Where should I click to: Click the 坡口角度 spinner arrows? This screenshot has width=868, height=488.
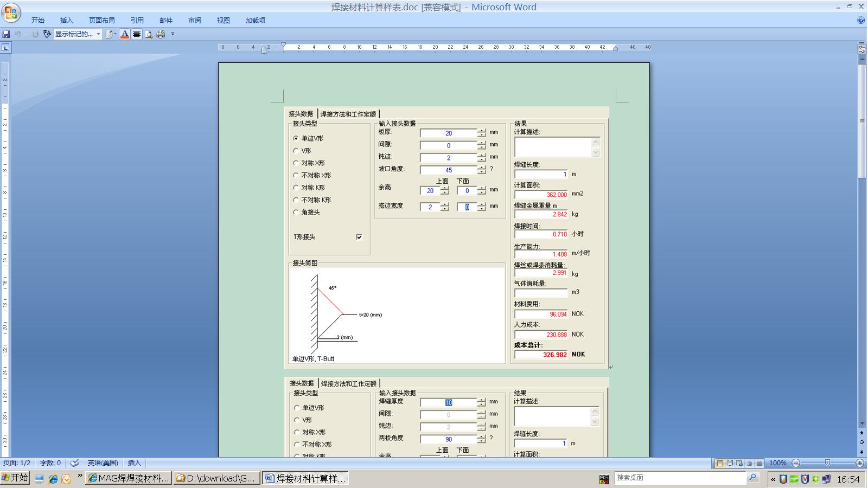pos(482,170)
